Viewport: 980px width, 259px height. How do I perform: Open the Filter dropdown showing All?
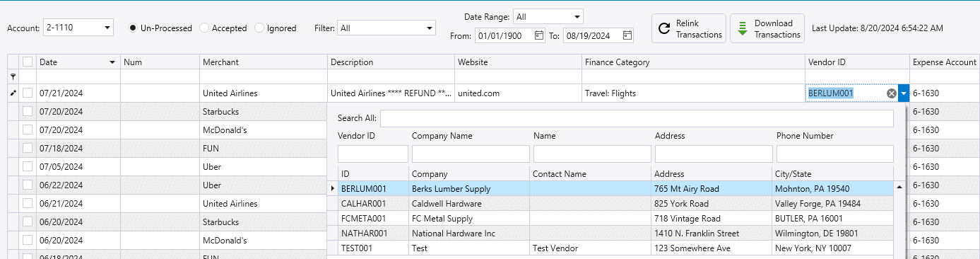(430, 28)
